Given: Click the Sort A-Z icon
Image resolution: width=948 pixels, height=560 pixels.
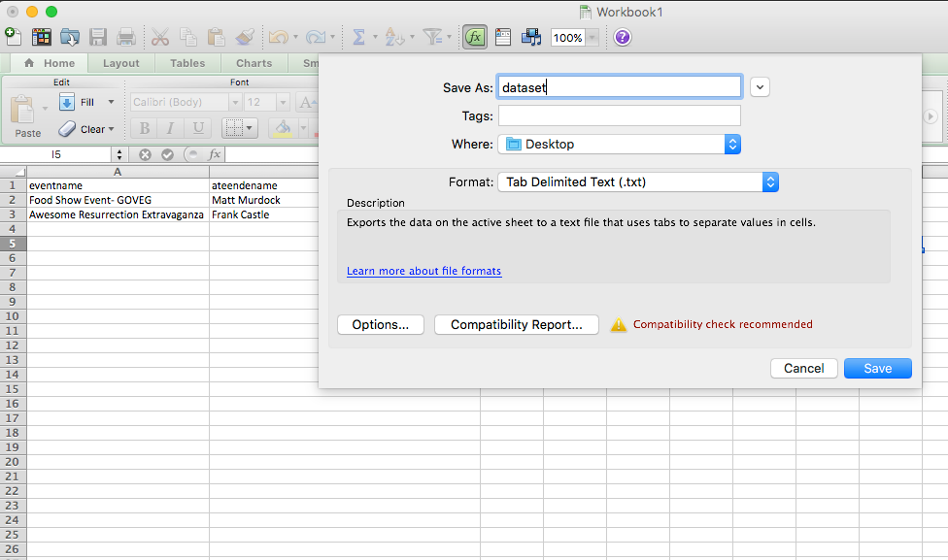Looking at the screenshot, I should pyautogui.click(x=393, y=37).
